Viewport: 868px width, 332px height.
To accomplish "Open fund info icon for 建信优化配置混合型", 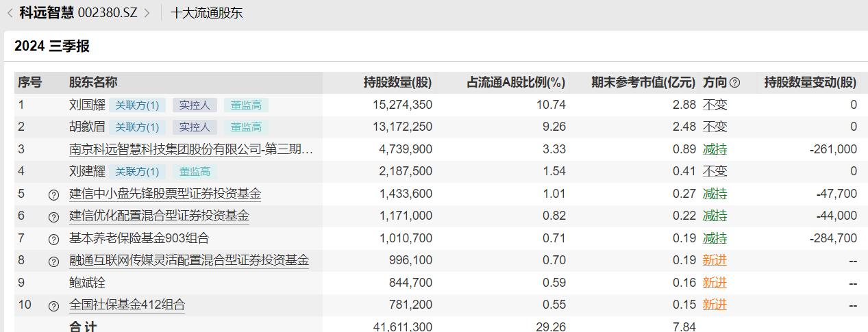I will point(54,217).
